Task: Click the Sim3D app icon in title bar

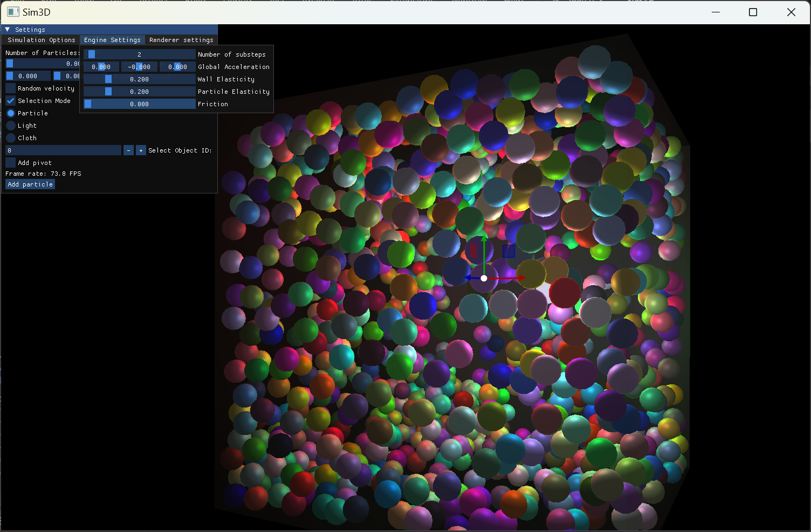Action: [13, 12]
